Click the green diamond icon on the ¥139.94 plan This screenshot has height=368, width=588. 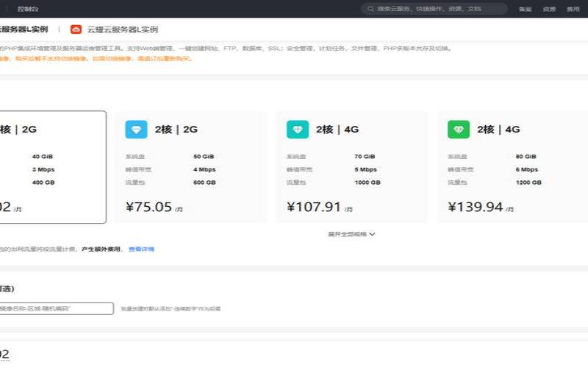tap(459, 130)
